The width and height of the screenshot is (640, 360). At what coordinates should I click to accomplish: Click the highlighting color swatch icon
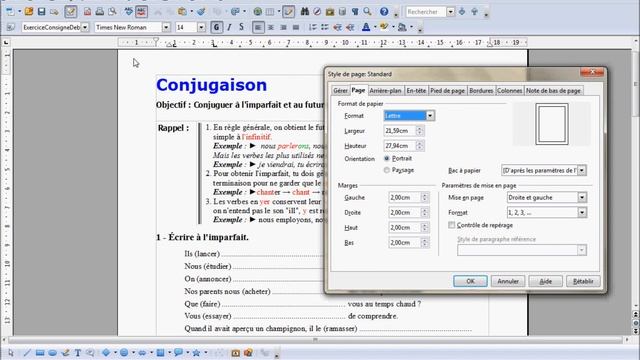tap(384, 27)
